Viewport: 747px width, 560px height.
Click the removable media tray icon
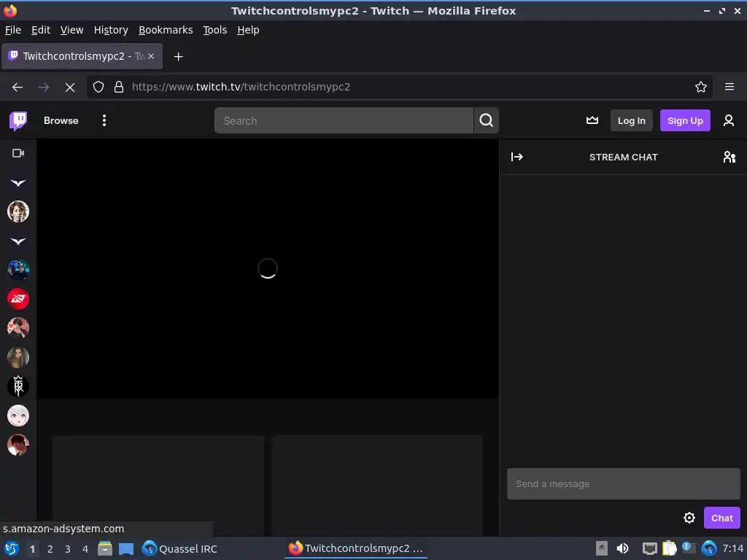(x=602, y=548)
